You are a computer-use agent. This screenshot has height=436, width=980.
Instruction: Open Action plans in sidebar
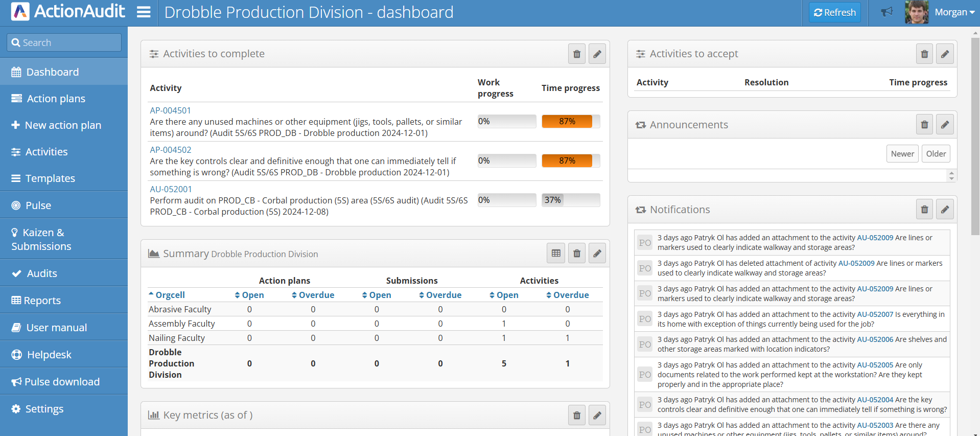56,99
